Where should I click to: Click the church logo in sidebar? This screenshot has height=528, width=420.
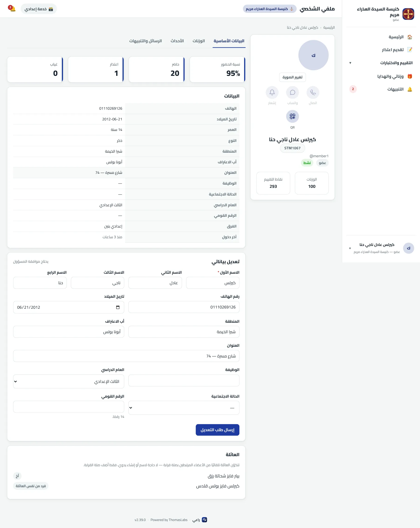(x=408, y=14)
